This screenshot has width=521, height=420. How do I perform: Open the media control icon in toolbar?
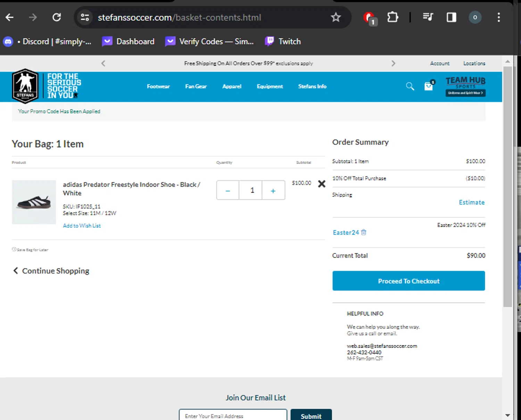point(428,17)
